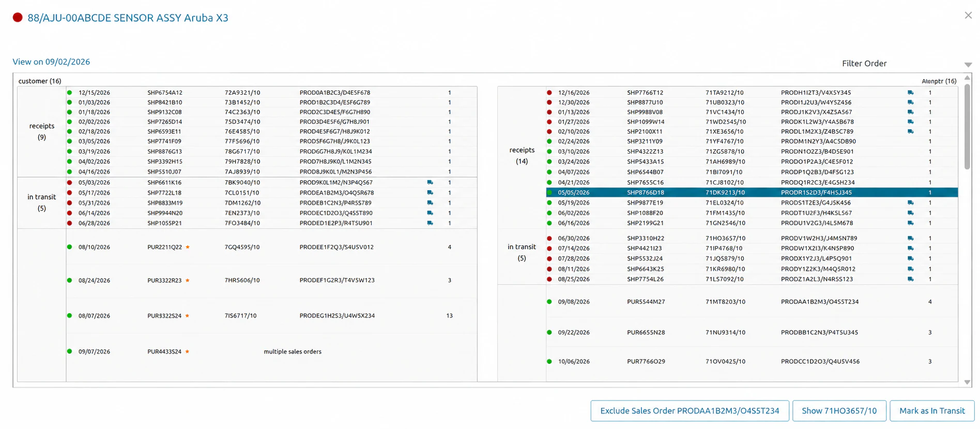
Task: Click truck icon in SHP8877U10 row
Action: tap(910, 102)
